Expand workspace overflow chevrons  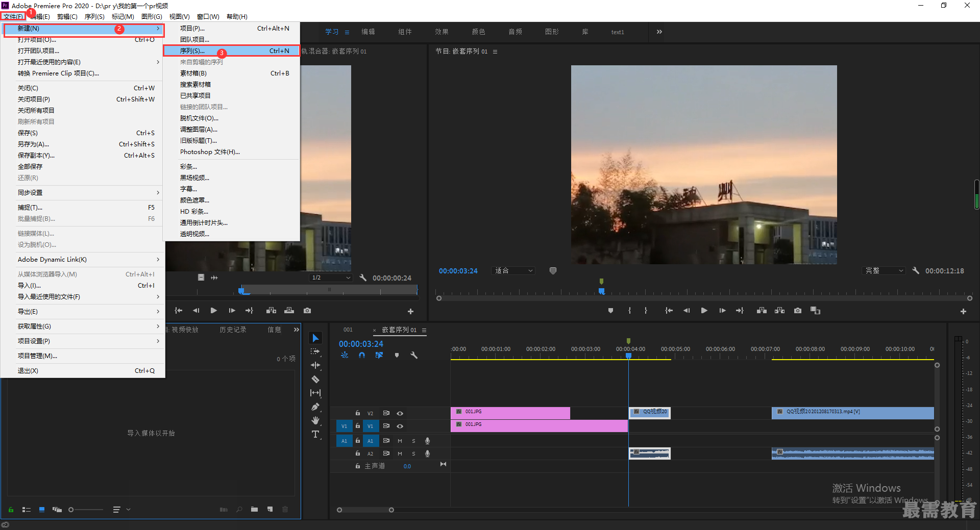(x=659, y=32)
